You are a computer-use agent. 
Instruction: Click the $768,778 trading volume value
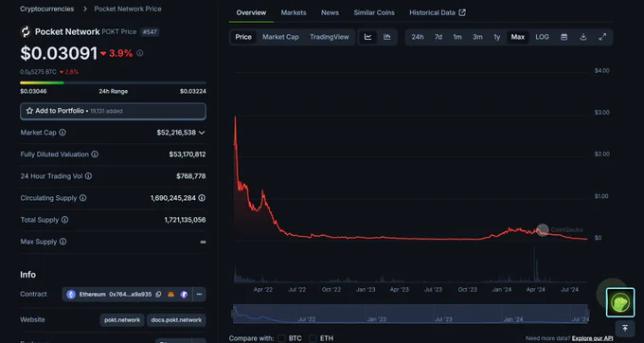[191, 176]
